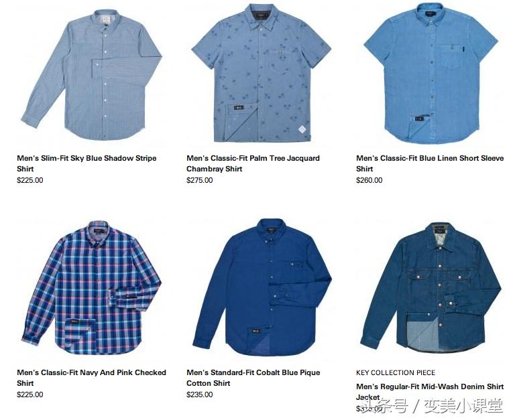The height and width of the screenshot is (420, 513).
Task: Open the Sky Blue Shadow Stripe Shirt image
Action: (92, 74)
